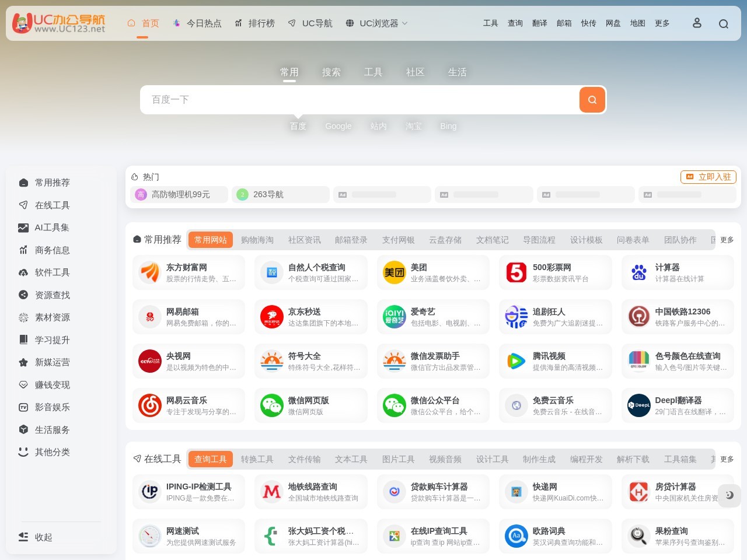Viewport: 747px width, 560px height.
Task: Click the magnifier search icon top right
Action: [x=724, y=23]
